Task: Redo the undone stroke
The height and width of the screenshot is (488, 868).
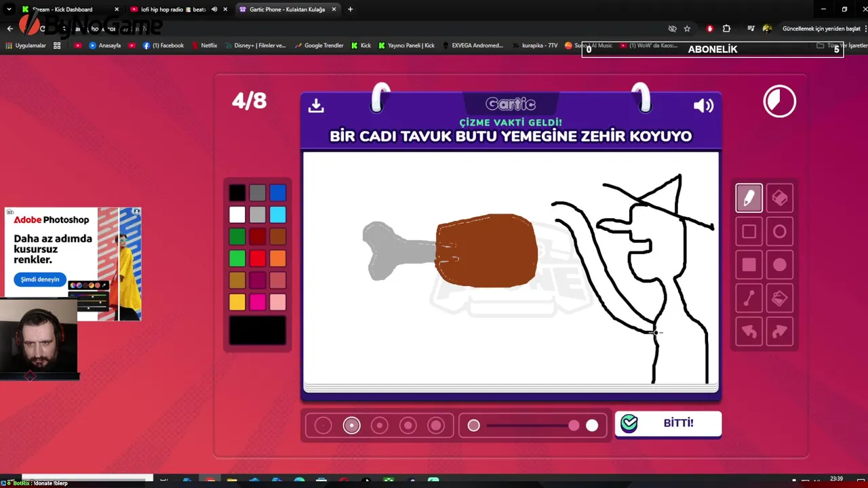Action: 779,331
